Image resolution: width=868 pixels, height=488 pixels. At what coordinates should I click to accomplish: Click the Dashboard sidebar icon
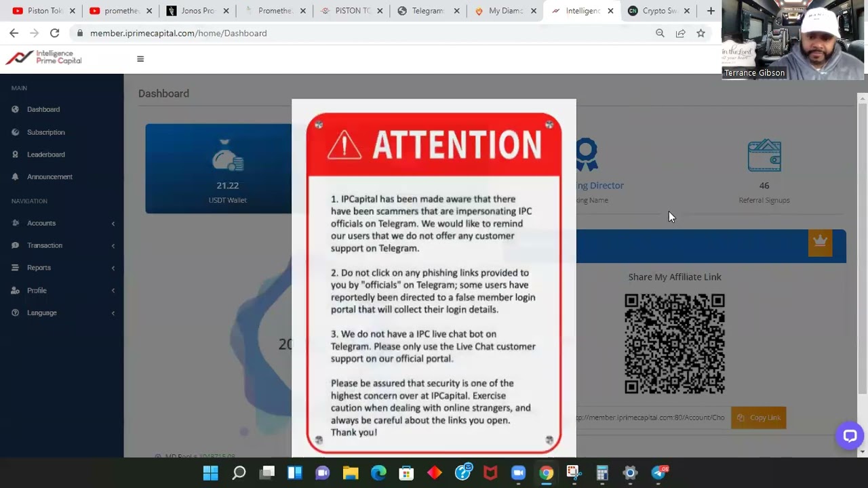pyautogui.click(x=16, y=109)
